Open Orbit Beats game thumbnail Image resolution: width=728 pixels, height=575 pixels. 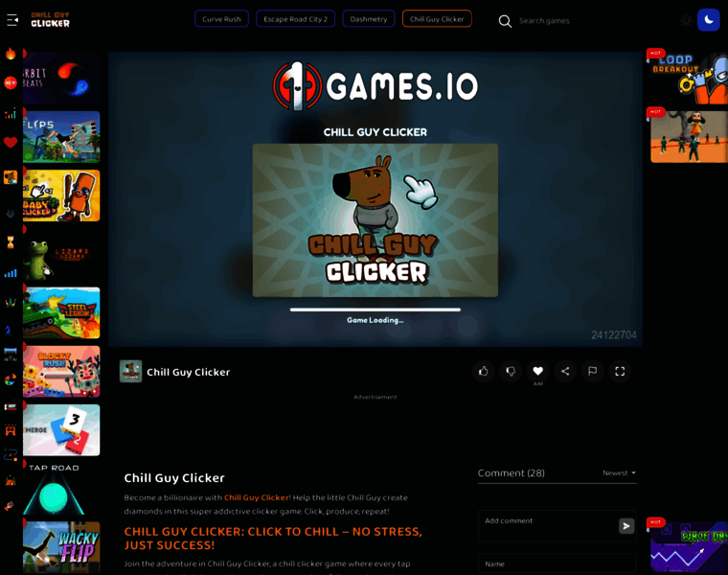61,78
